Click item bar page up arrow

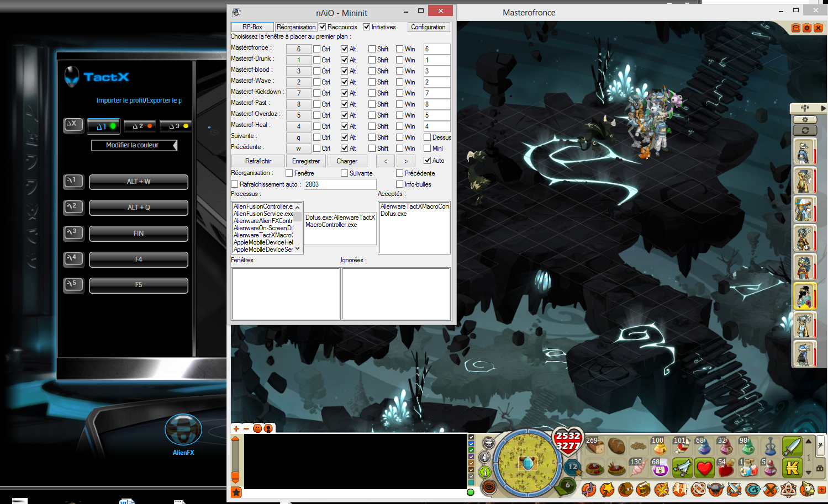tap(808, 441)
